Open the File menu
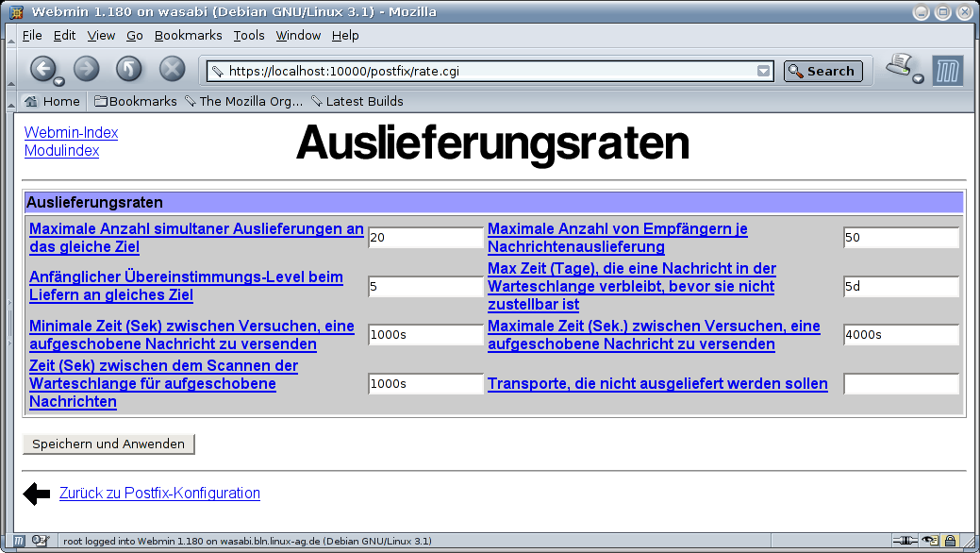Viewport: 980px width, 553px height. pos(32,36)
